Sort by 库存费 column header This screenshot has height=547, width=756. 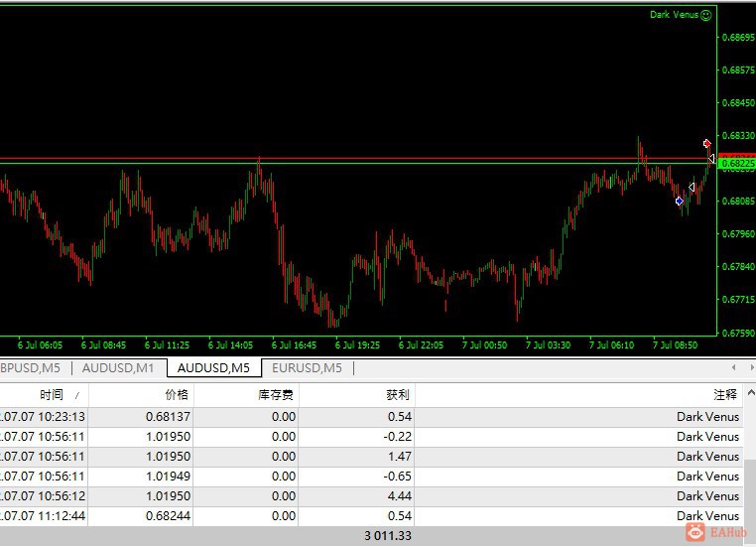pos(246,395)
